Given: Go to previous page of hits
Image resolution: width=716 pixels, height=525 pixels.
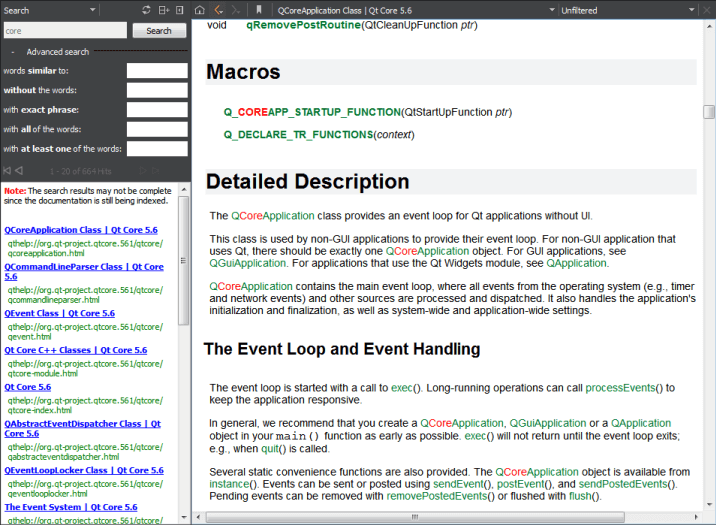Looking at the screenshot, I should tap(19, 171).
